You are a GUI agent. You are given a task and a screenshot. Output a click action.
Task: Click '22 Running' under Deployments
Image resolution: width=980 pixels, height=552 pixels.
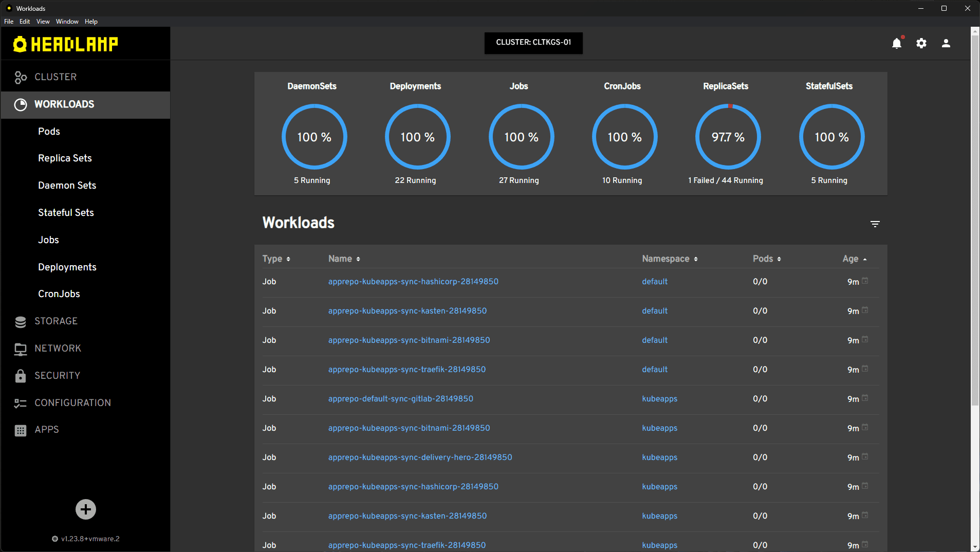click(x=415, y=180)
